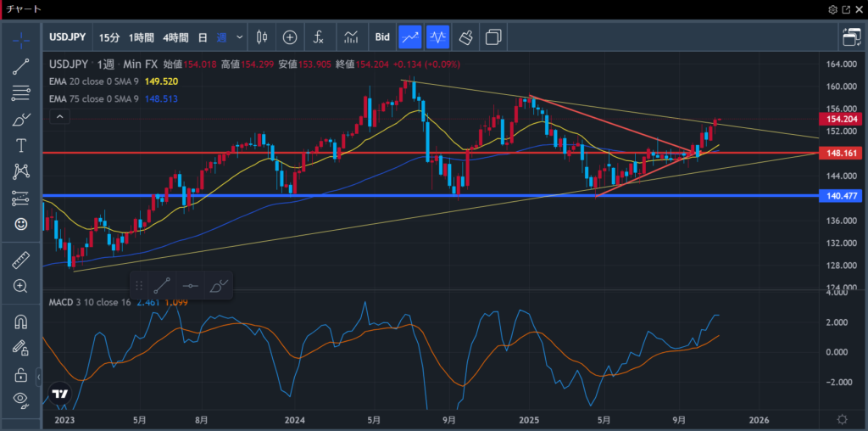Select the trend line drawing tool
868x431 pixels.
(x=22, y=66)
